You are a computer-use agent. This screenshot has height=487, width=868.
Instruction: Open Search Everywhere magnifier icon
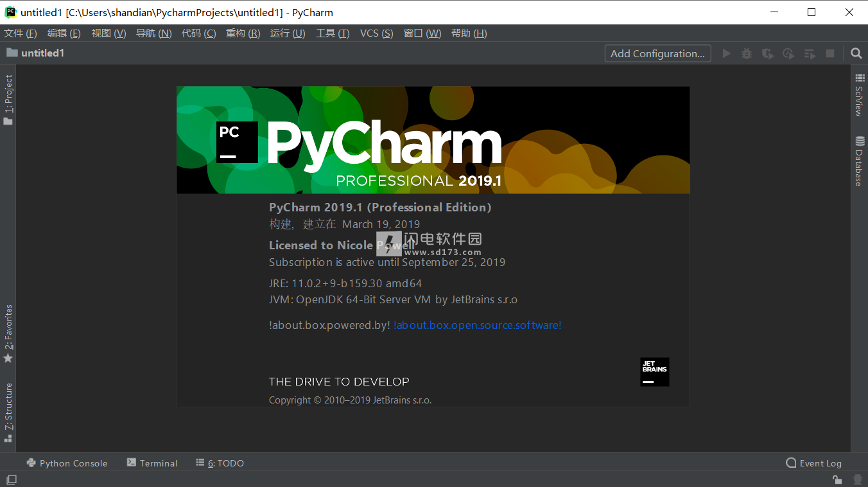coord(856,53)
